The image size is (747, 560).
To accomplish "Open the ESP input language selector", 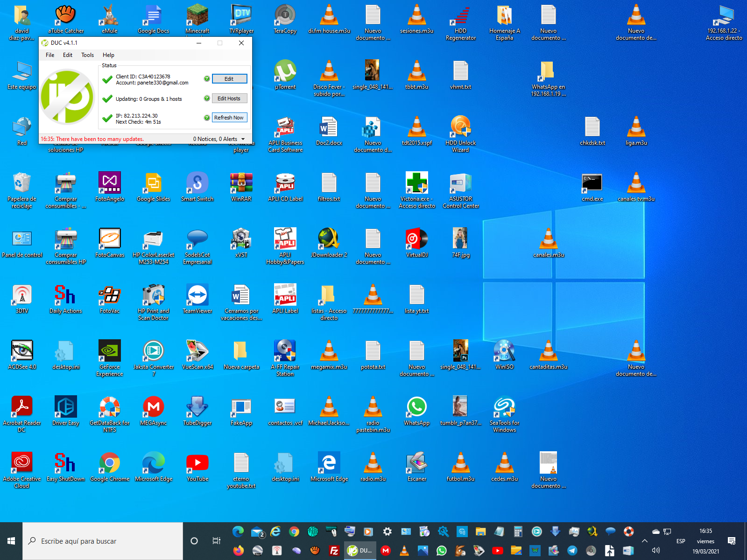I will click(681, 541).
